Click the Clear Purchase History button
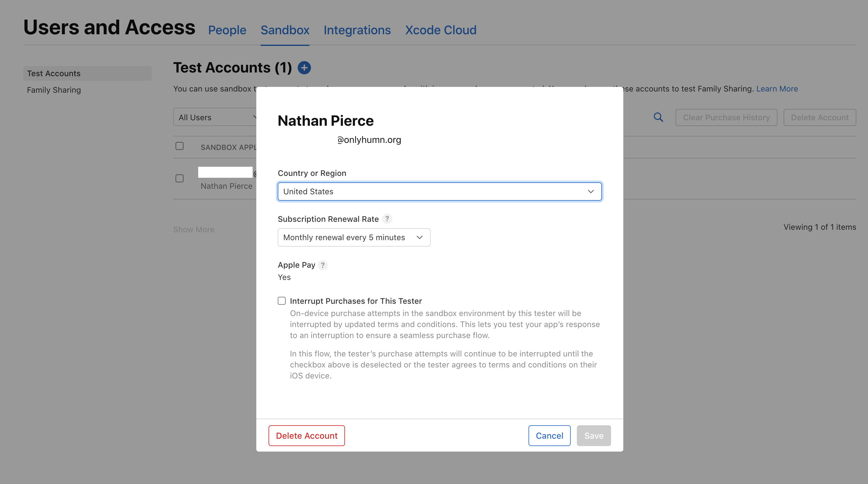Image resolution: width=868 pixels, height=484 pixels. point(726,117)
